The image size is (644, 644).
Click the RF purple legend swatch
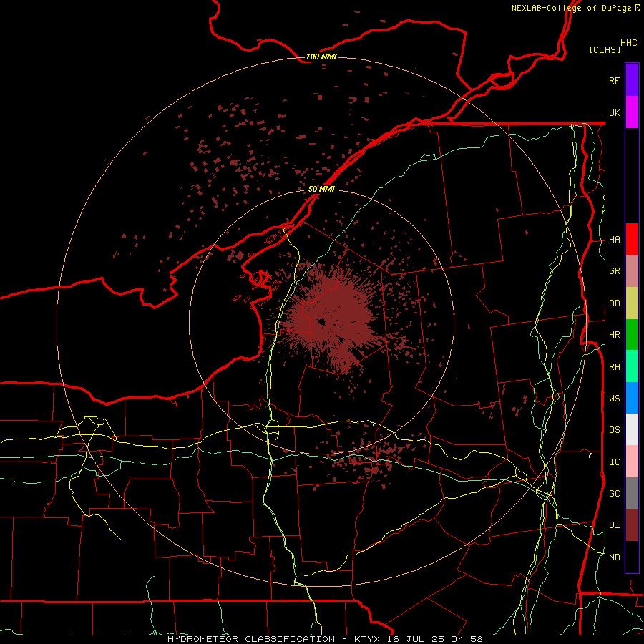[x=632, y=80]
